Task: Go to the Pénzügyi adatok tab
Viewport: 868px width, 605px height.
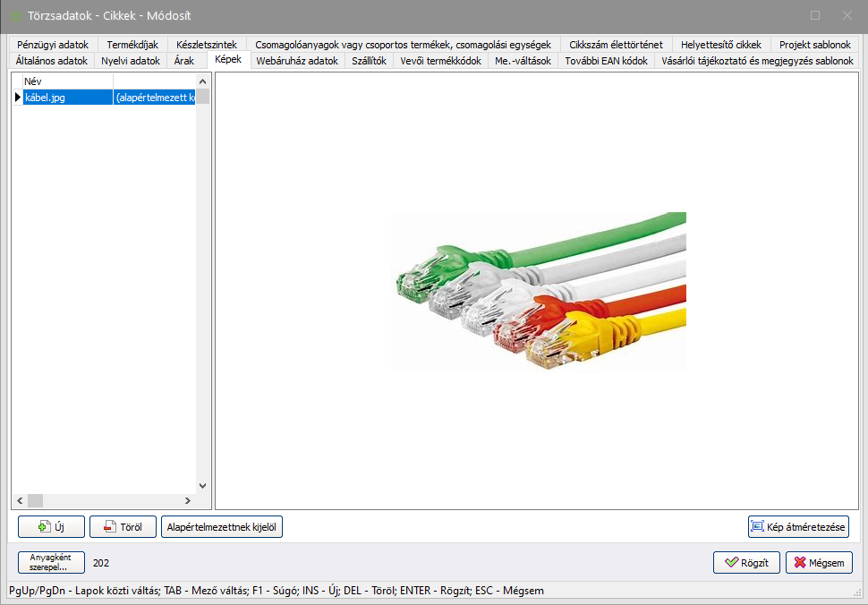Action: [53, 45]
